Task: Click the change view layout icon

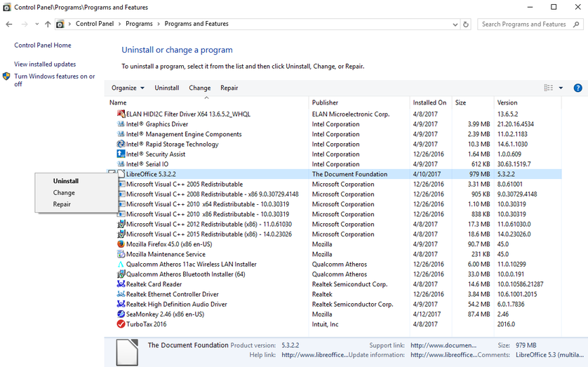Action: point(548,88)
